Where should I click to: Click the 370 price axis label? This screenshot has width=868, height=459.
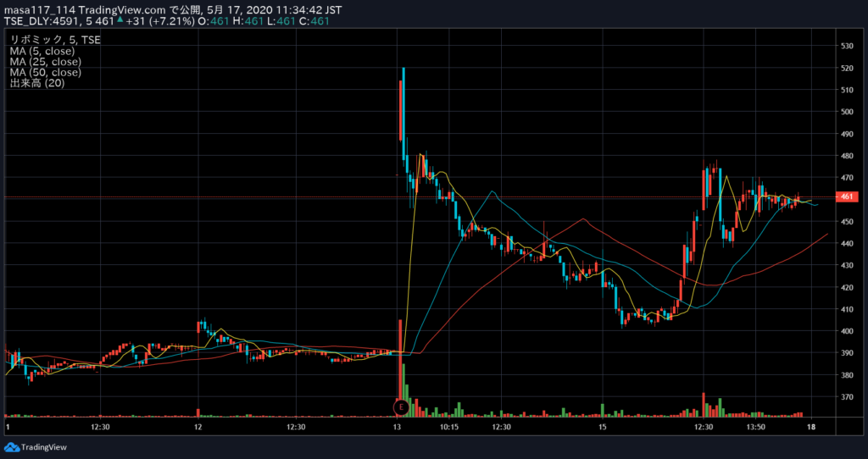tap(847, 397)
